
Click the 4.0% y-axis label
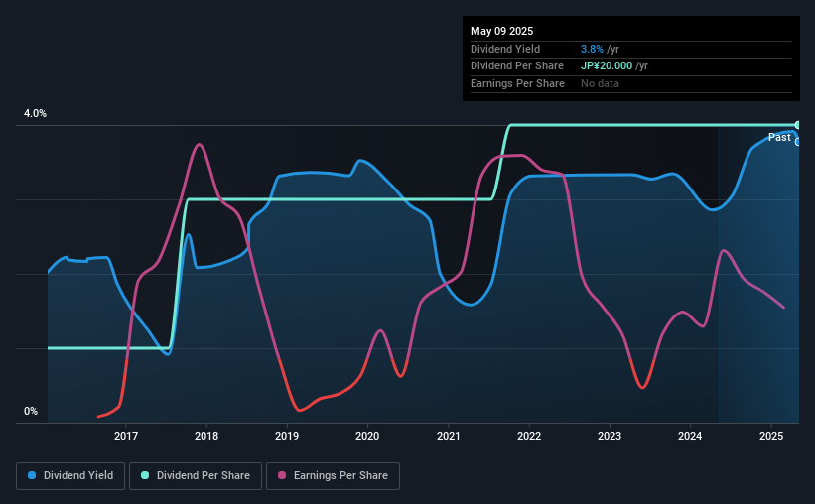point(35,114)
